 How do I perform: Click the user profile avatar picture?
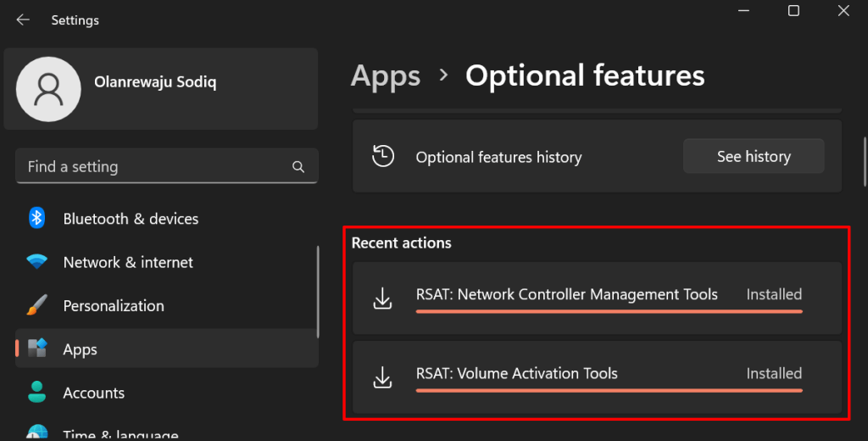click(x=49, y=89)
